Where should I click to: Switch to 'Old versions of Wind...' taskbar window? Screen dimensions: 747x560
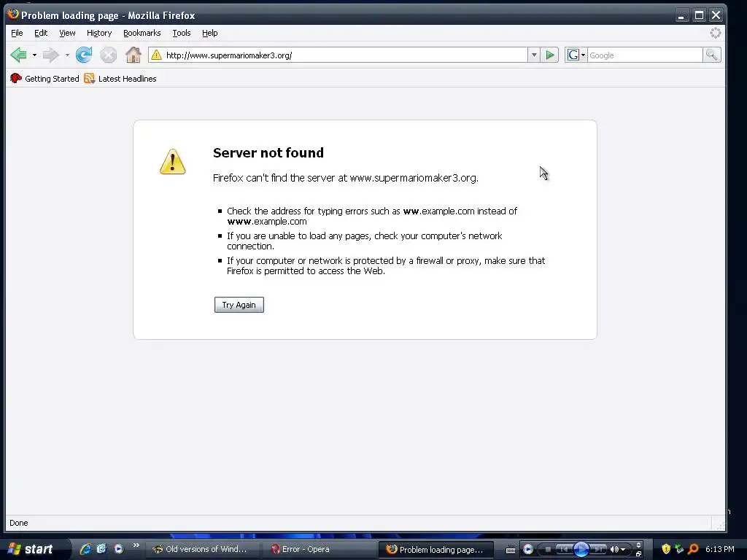click(x=202, y=549)
